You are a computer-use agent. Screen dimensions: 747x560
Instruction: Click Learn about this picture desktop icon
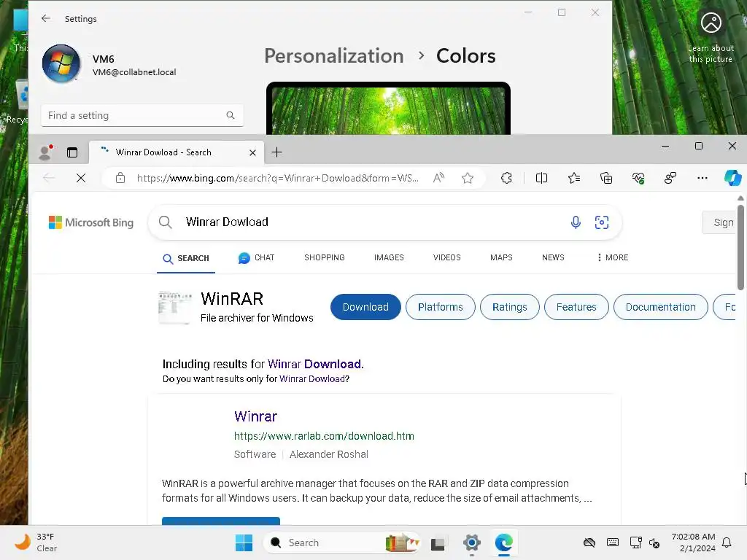click(711, 38)
